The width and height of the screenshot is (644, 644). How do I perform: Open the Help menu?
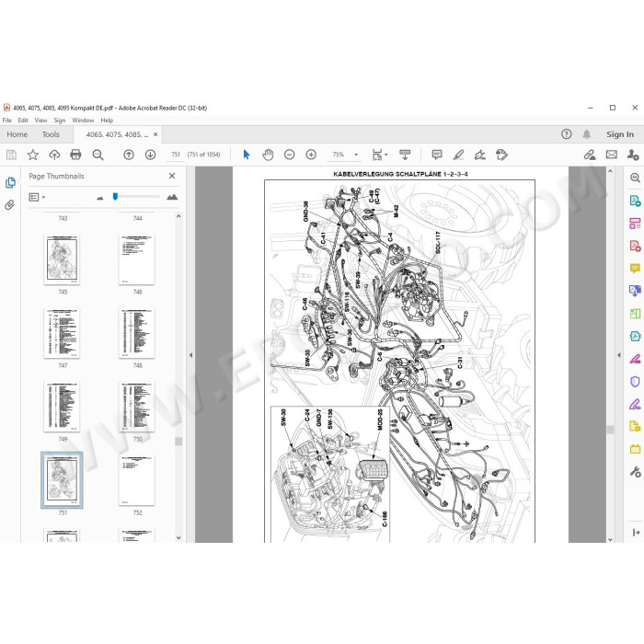pos(107,121)
